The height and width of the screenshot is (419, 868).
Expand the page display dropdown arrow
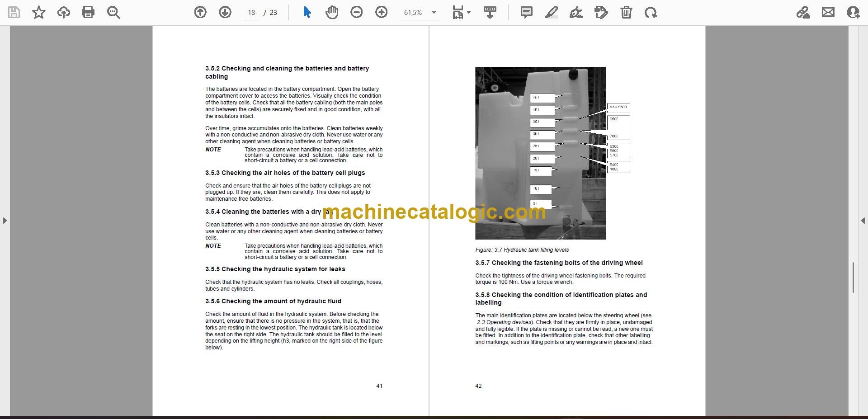[x=469, y=13]
